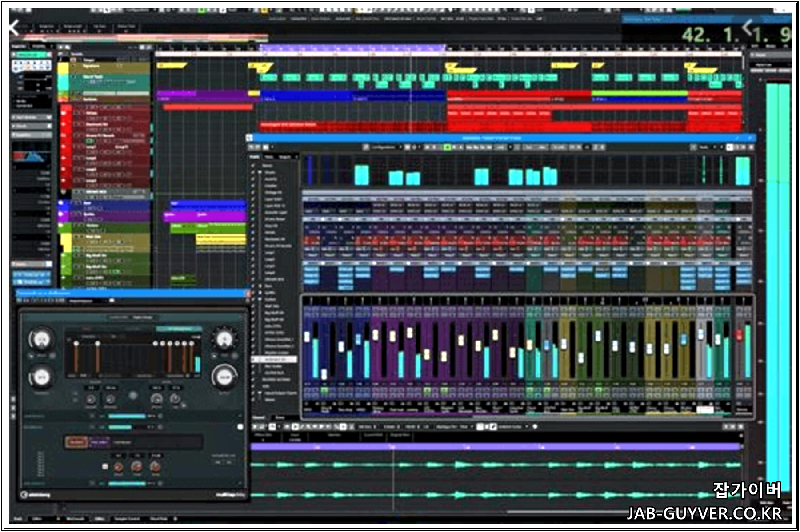Screen dimensions: 800x532
Task: Click the teal track name field in Inspector
Action: pyautogui.click(x=31, y=55)
